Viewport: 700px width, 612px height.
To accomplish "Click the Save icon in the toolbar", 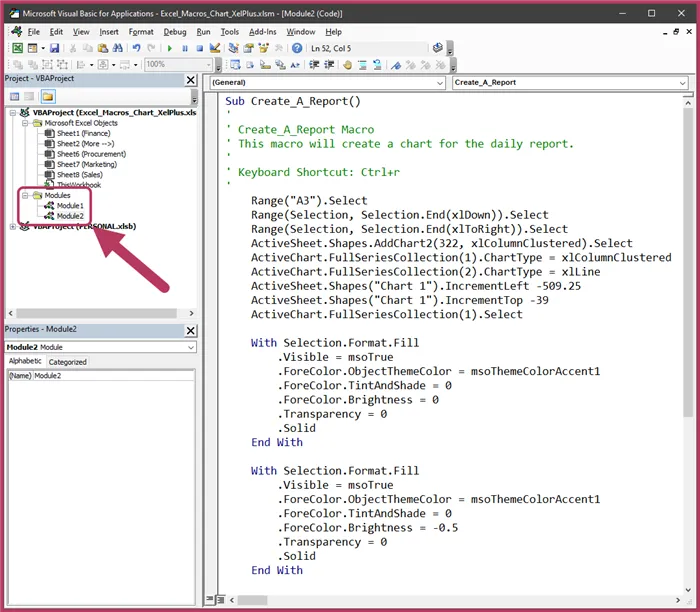I will click(x=54, y=48).
